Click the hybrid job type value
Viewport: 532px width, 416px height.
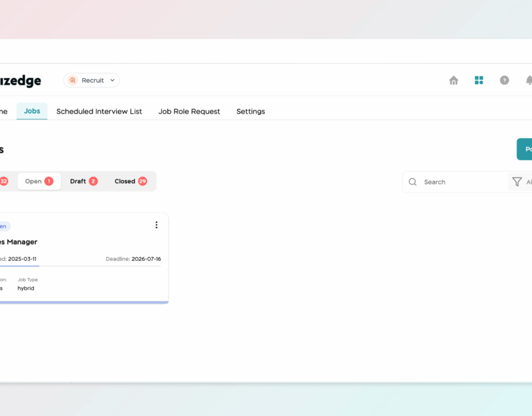click(x=26, y=288)
